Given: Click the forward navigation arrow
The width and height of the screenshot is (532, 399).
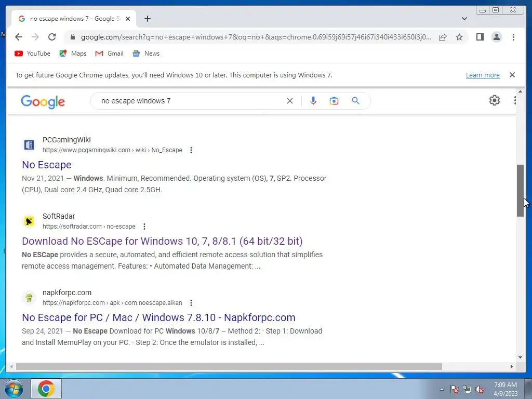Looking at the screenshot, I should pos(35,37).
